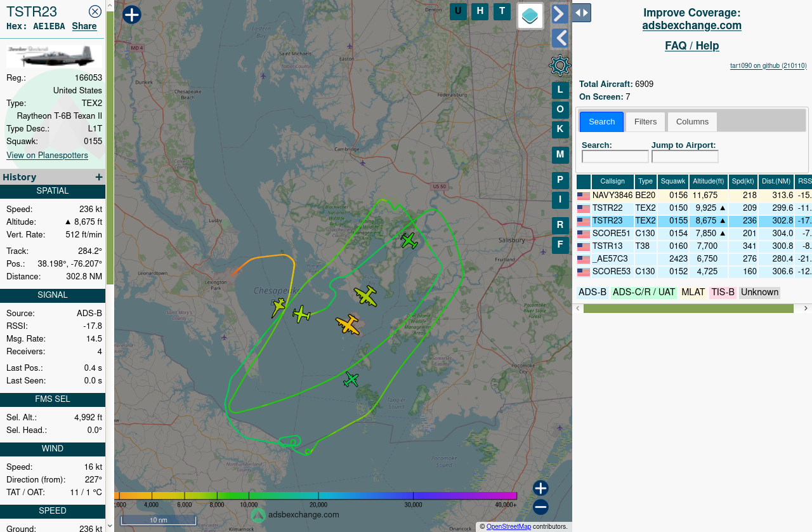Open the map layers selector
Viewport: 812px width, 532px height.
coord(530,16)
